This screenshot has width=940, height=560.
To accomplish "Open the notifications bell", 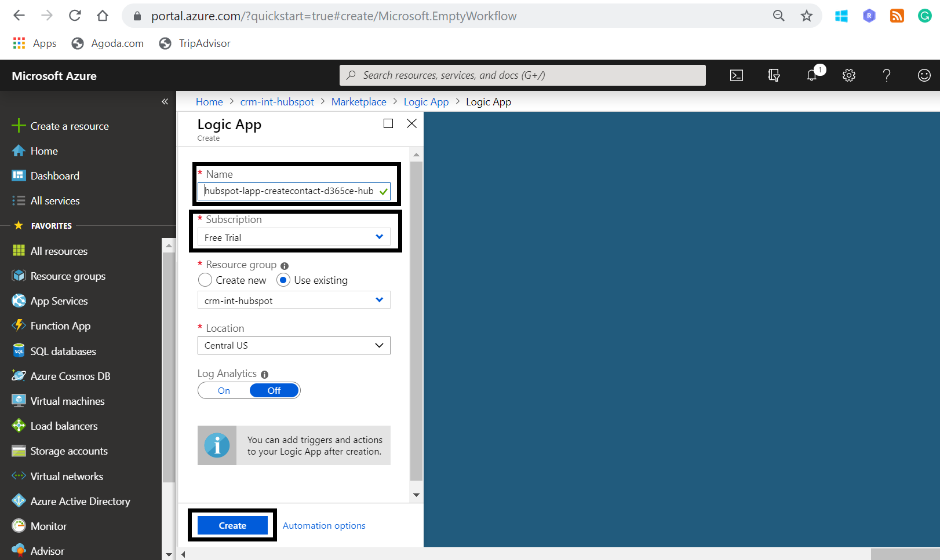I will click(x=811, y=75).
